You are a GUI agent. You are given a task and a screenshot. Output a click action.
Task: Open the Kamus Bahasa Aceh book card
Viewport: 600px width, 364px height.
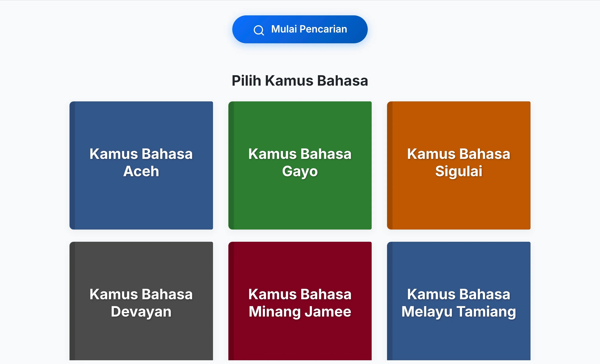pos(141,165)
